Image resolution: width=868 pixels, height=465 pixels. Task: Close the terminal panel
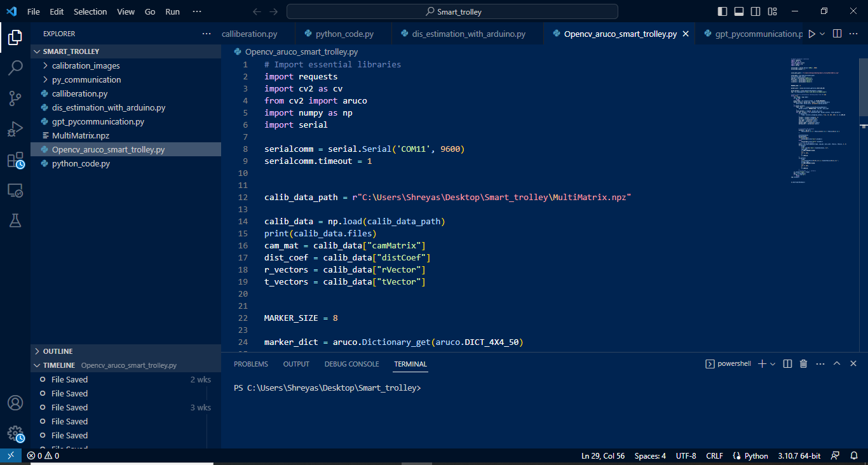[853, 364]
